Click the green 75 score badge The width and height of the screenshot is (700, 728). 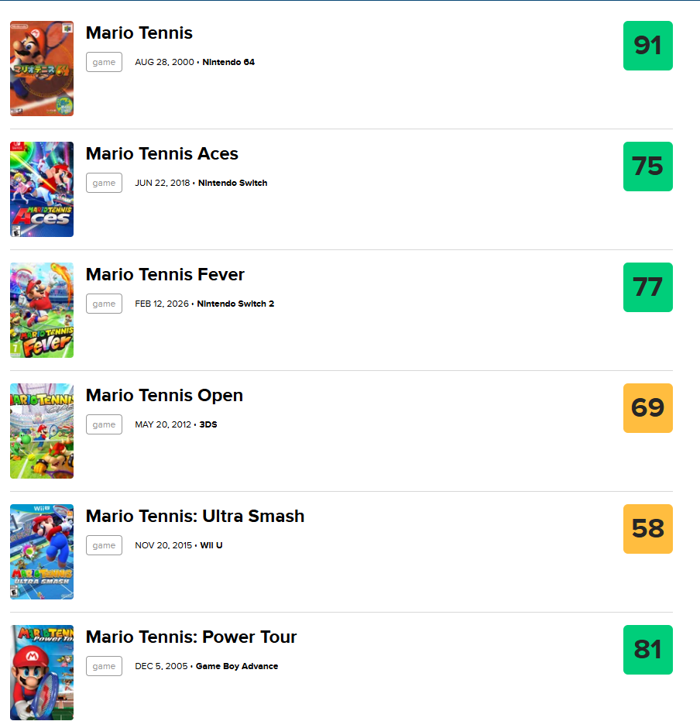(x=647, y=167)
